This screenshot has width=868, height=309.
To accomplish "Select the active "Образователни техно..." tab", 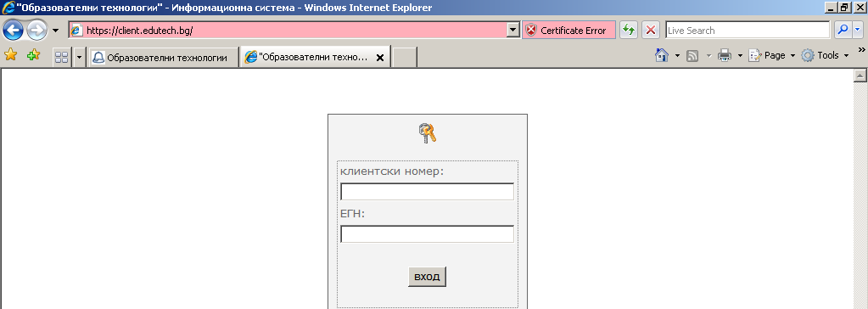I will click(306, 58).
